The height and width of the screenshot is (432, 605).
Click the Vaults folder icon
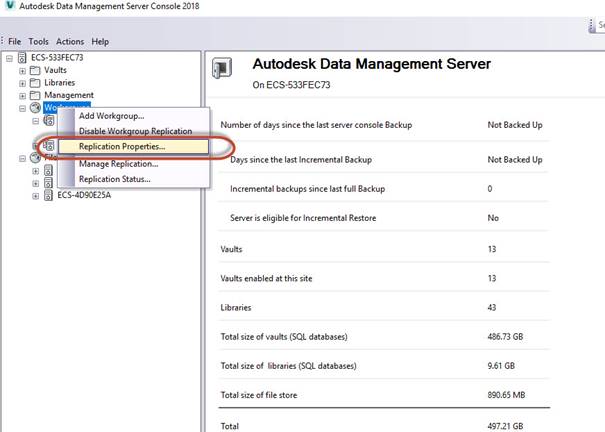[35, 71]
